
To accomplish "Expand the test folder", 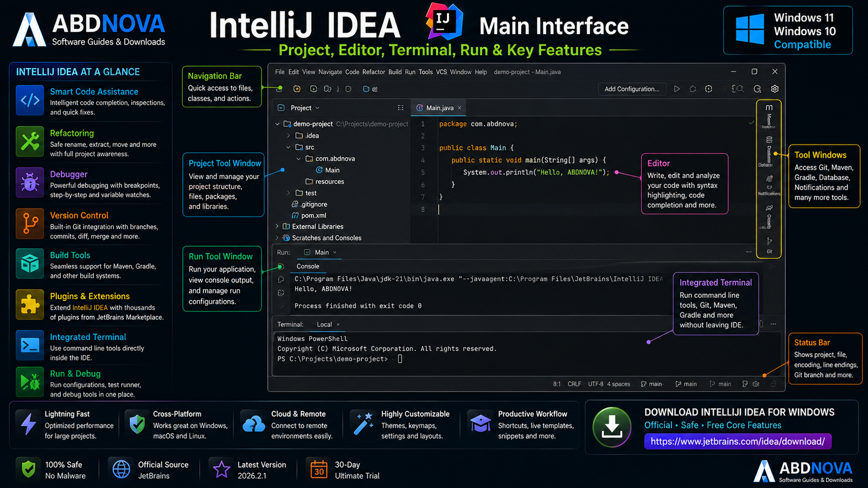I will pyautogui.click(x=289, y=193).
